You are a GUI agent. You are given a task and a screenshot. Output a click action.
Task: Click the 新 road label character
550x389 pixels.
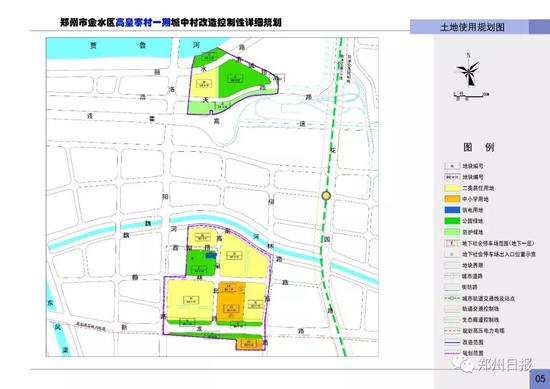pyautogui.click(x=123, y=327)
